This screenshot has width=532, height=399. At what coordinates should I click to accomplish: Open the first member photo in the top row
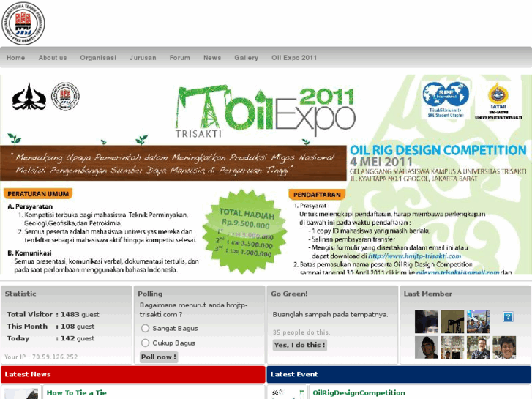coord(427,321)
